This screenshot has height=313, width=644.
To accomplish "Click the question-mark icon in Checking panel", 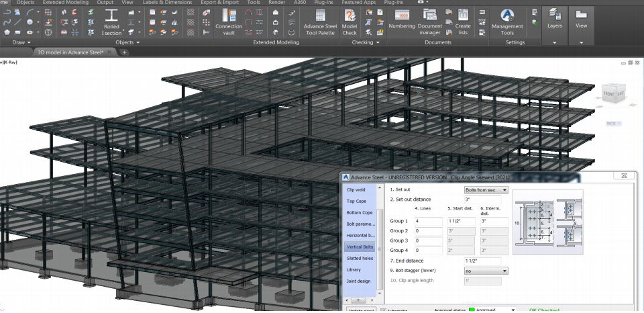I will pos(380,12).
